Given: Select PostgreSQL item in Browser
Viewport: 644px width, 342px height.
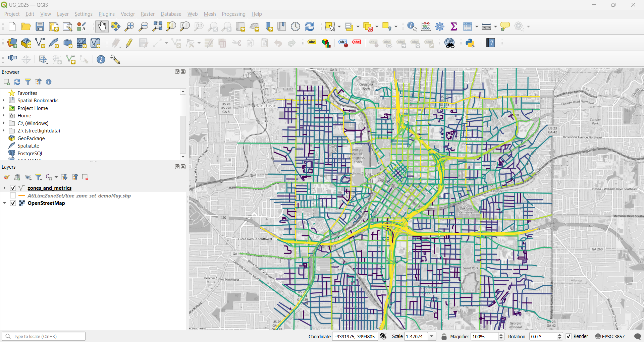Looking at the screenshot, I should coord(30,153).
